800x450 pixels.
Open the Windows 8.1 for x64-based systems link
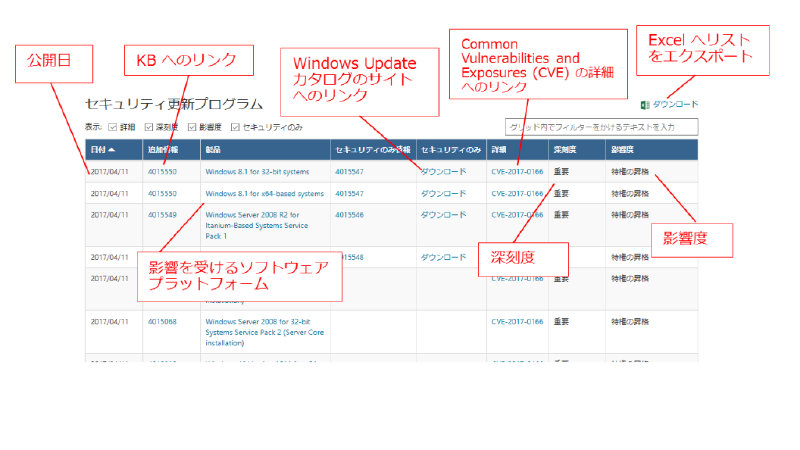point(264,193)
